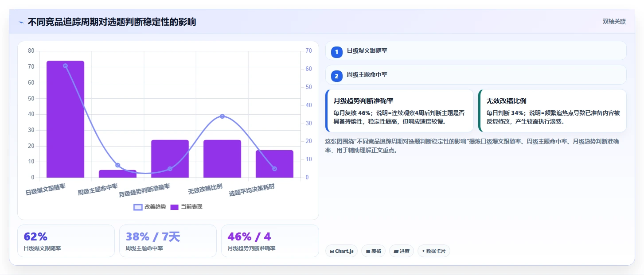Click the line point above 日级爆文跟随率
The image size is (644, 275).
[x=65, y=66]
